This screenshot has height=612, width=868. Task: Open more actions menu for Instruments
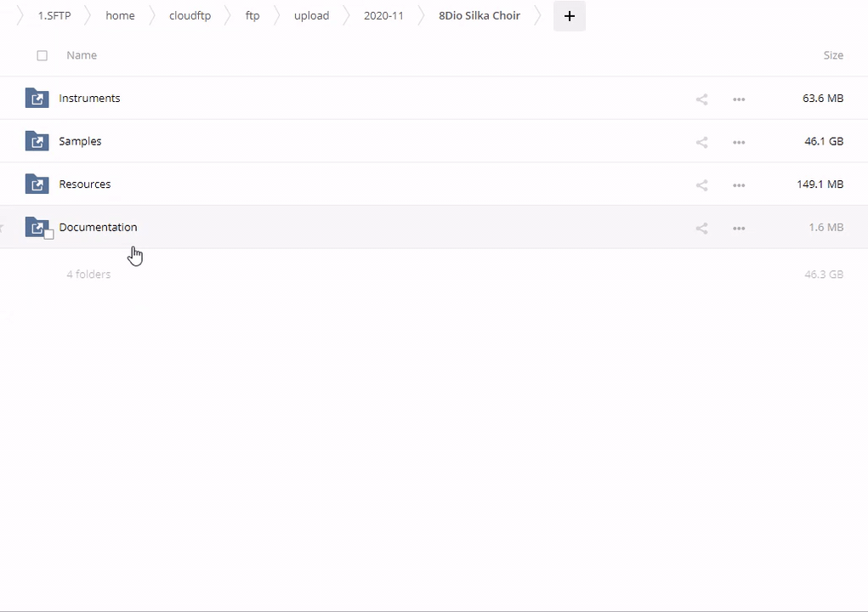coord(739,99)
